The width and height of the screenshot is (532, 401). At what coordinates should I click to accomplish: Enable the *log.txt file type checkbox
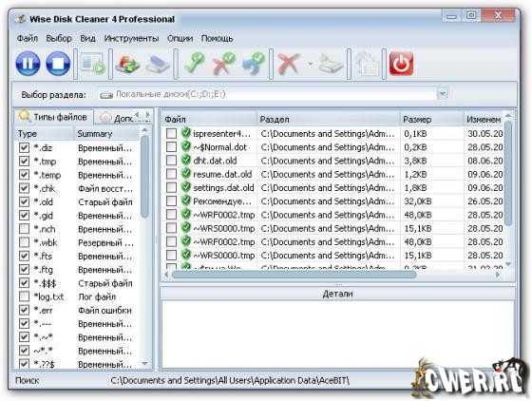(x=24, y=296)
